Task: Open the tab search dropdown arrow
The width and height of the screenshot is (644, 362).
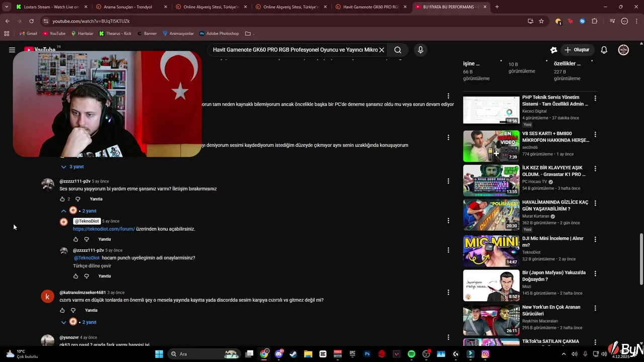Action: coord(7,7)
